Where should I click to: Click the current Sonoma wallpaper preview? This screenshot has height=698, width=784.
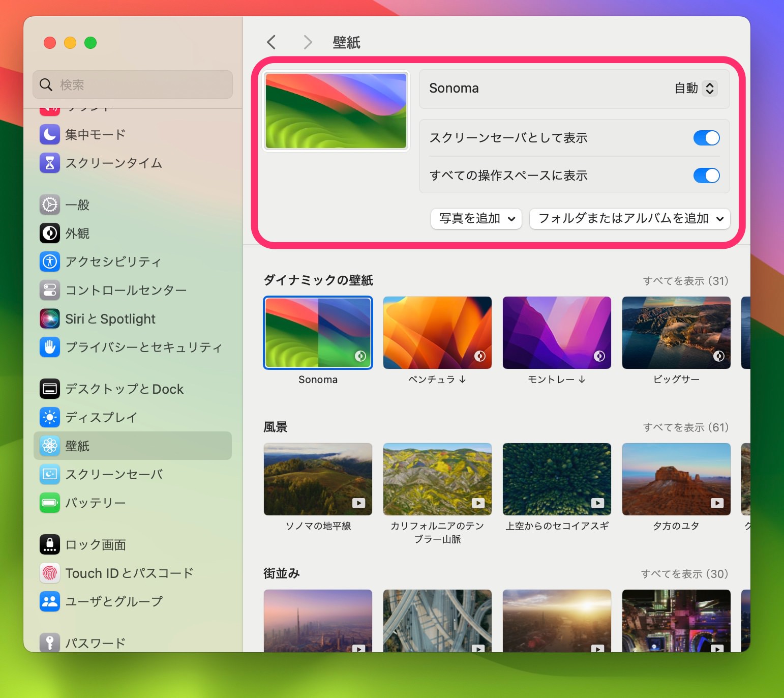(336, 111)
